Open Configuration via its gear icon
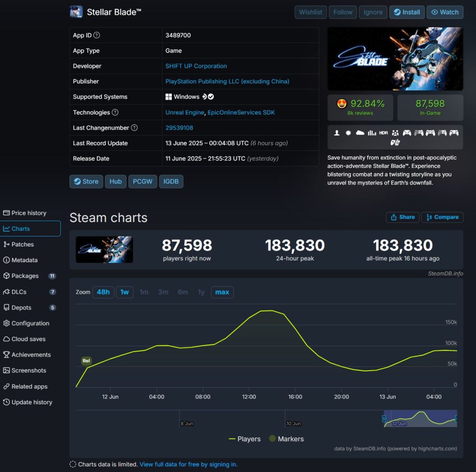476x472 pixels. [7, 323]
